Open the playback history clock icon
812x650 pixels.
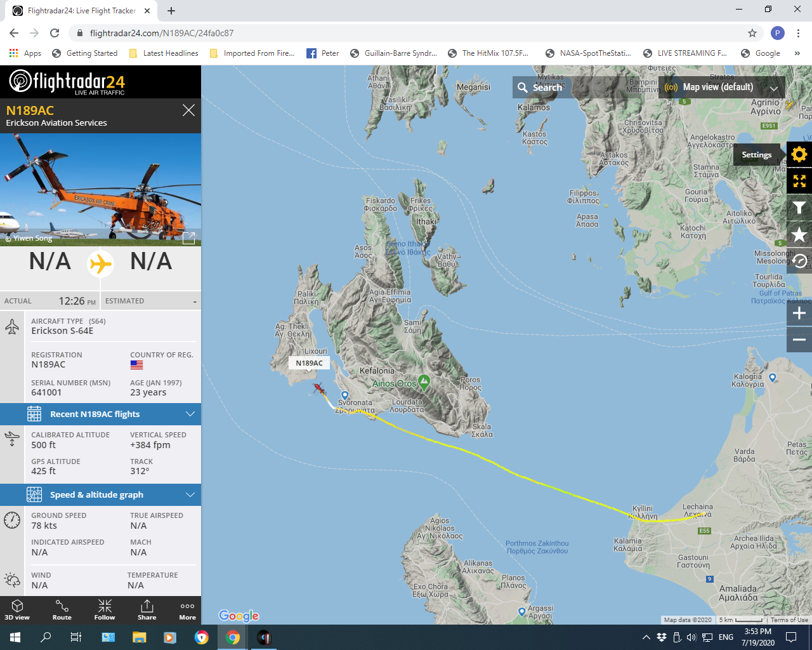tap(799, 261)
